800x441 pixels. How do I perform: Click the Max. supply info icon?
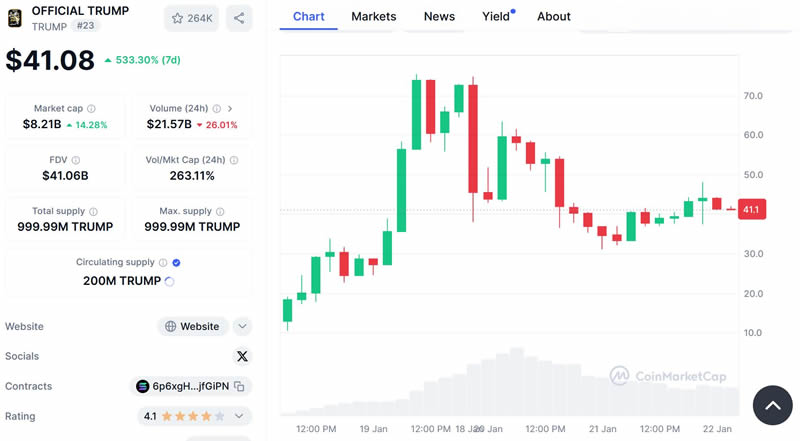pos(221,212)
